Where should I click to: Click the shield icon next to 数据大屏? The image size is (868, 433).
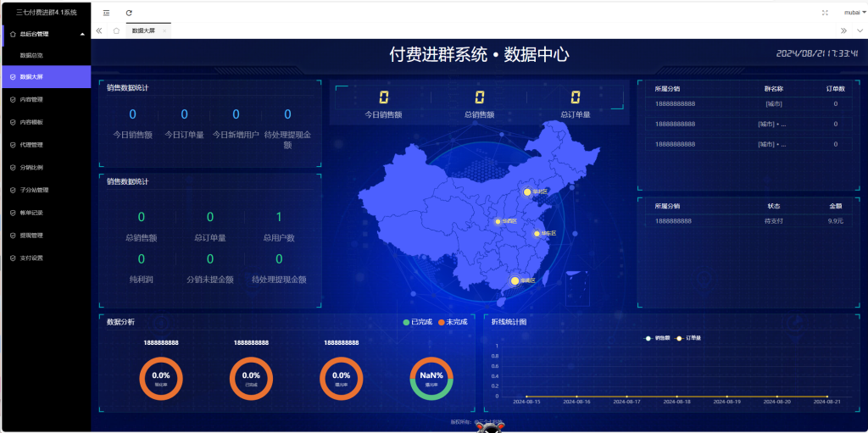click(x=13, y=77)
